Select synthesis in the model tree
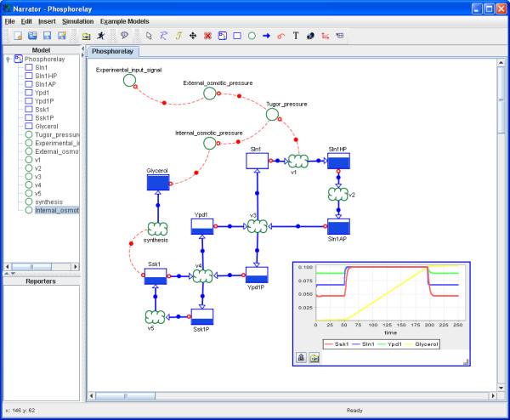510x420 pixels. click(50, 201)
